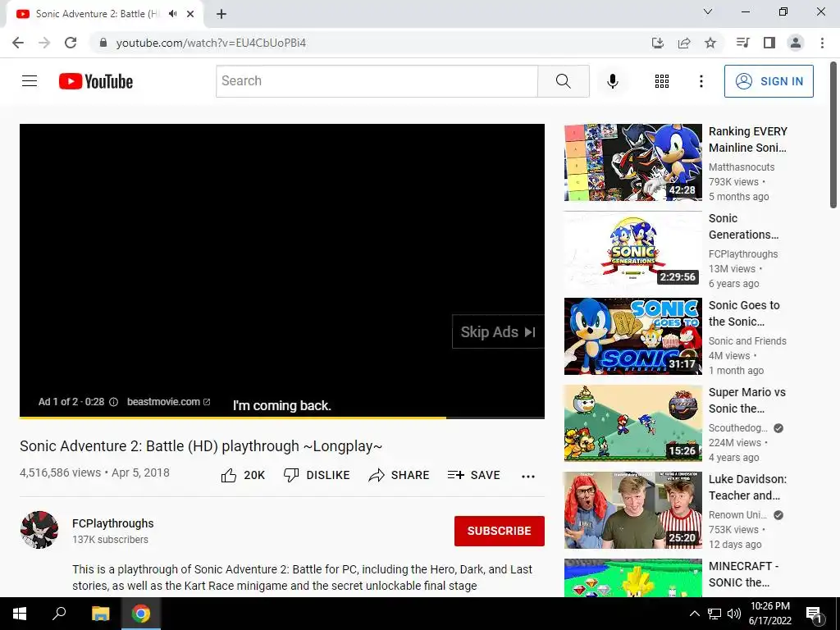Toggle Chrome side panel
This screenshot has height=630, width=840.
point(769,43)
